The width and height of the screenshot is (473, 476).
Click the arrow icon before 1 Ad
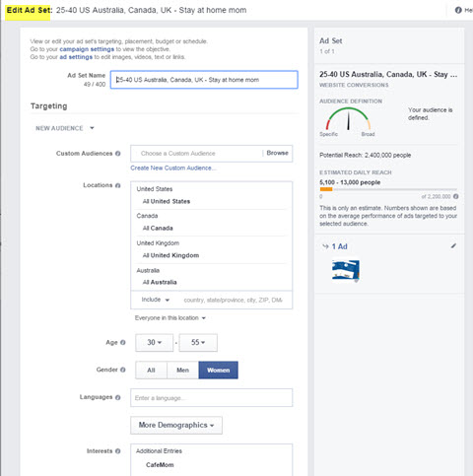[x=325, y=246]
